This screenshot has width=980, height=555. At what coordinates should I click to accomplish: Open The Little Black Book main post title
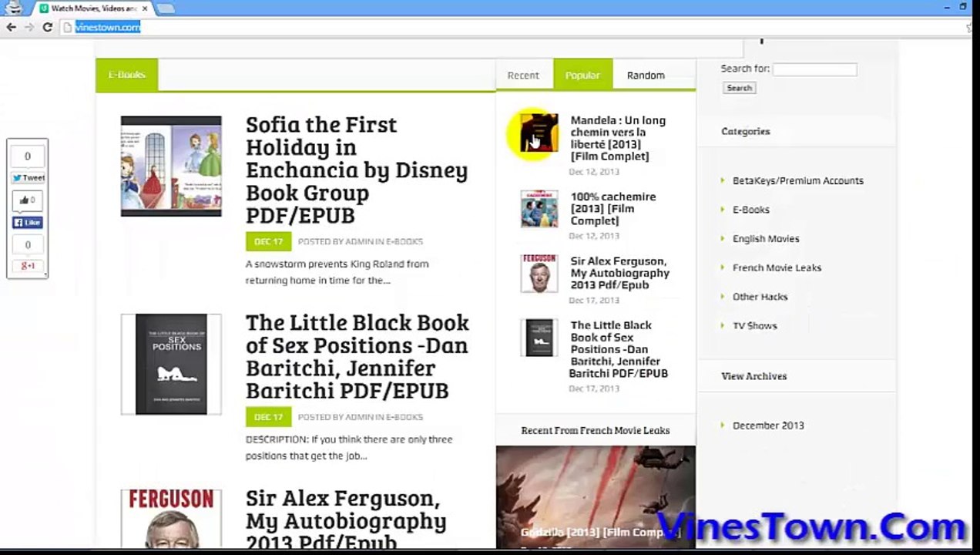click(x=357, y=356)
